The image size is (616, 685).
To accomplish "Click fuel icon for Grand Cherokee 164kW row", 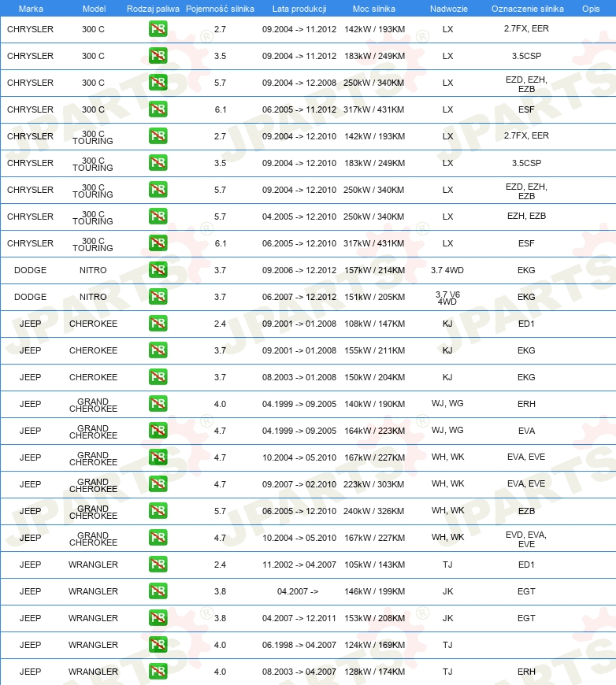I will click(x=158, y=431).
